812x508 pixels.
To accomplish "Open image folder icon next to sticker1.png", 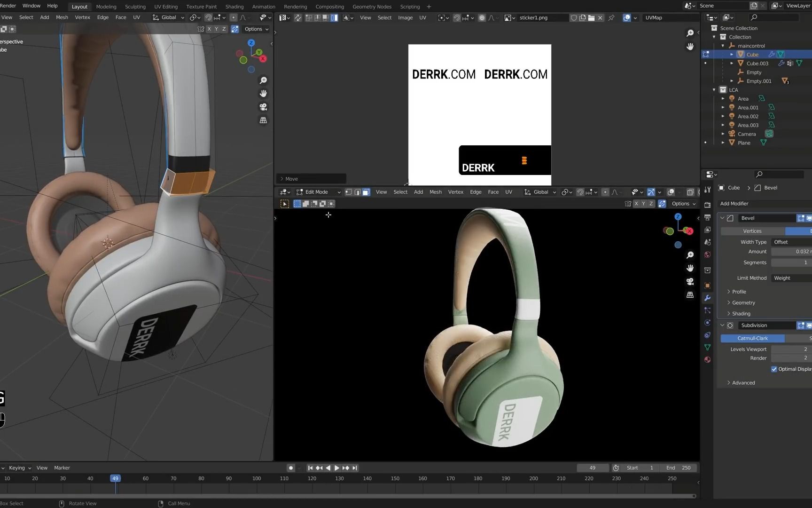I will click(591, 18).
